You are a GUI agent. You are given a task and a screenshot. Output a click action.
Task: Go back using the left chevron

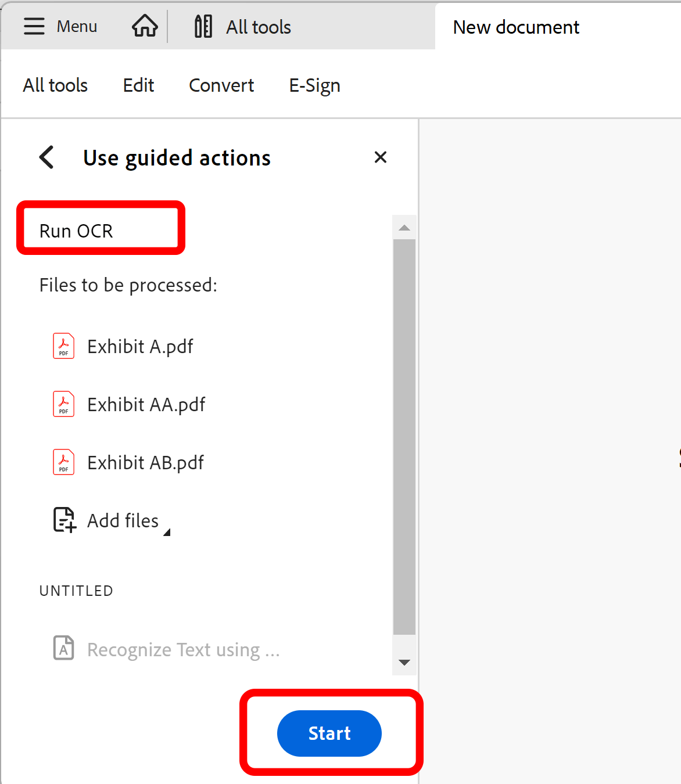[46, 157]
